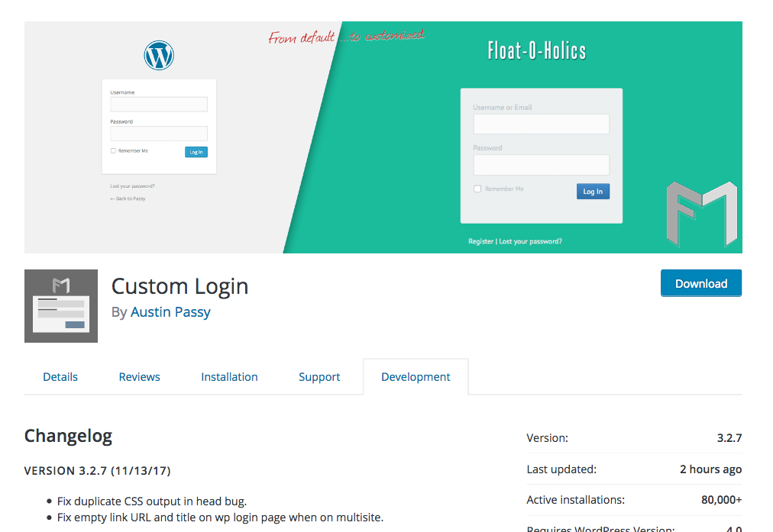773x532 pixels.
Task: Click the Float-O-Holics banner title
Action: [x=537, y=50]
